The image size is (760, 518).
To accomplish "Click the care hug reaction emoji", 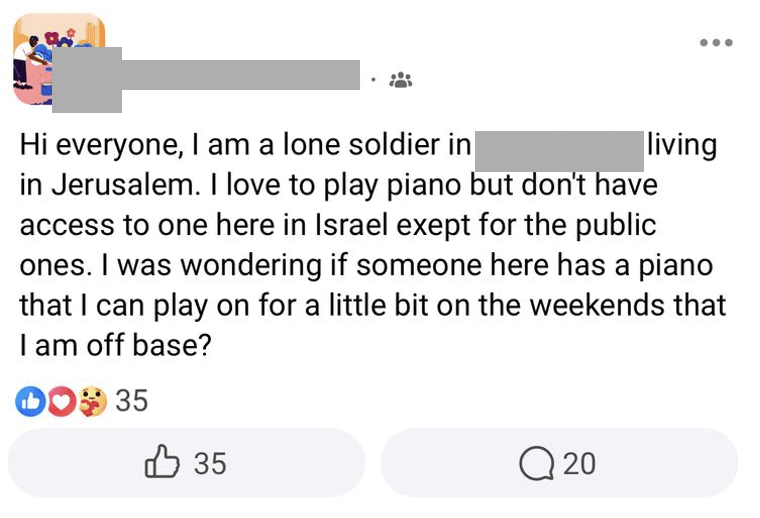I will [92, 402].
